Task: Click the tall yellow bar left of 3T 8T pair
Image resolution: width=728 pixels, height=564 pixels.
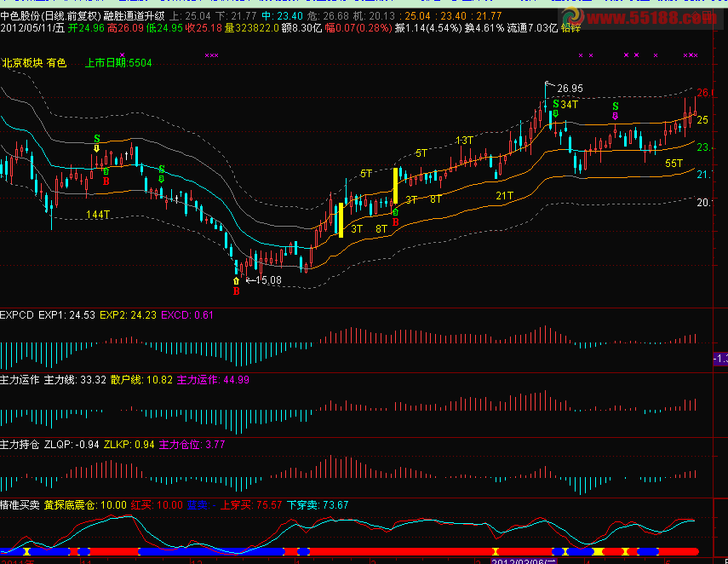Action: click(x=341, y=220)
